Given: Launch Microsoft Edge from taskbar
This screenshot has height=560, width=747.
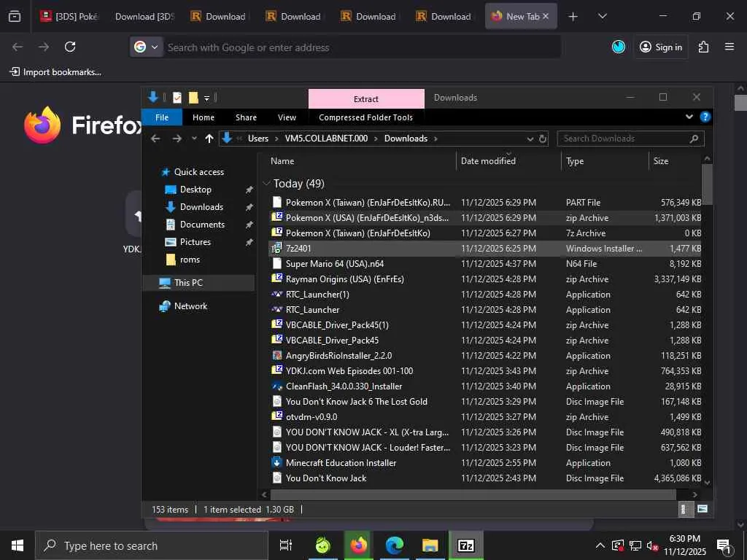Looking at the screenshot, I should pyautogui.click(x=394, y=545).
